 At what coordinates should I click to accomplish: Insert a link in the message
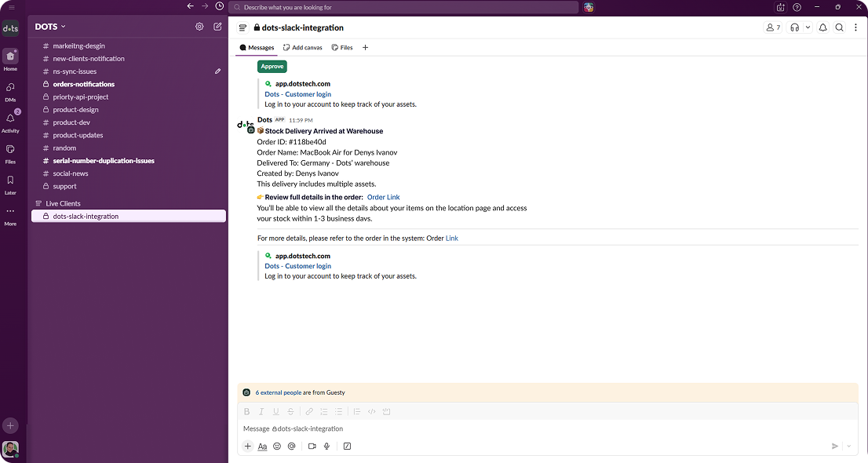point(309,411)
